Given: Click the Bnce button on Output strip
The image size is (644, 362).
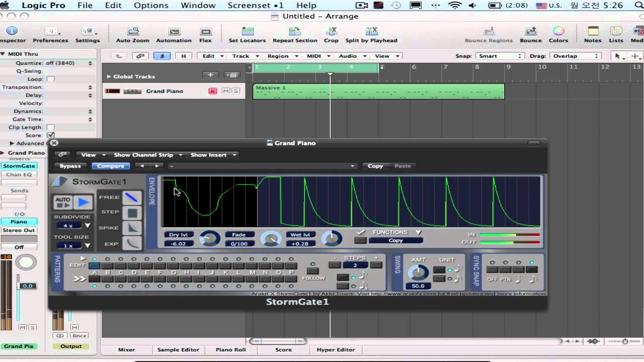Looking at the screenshot, I should 79,335.
